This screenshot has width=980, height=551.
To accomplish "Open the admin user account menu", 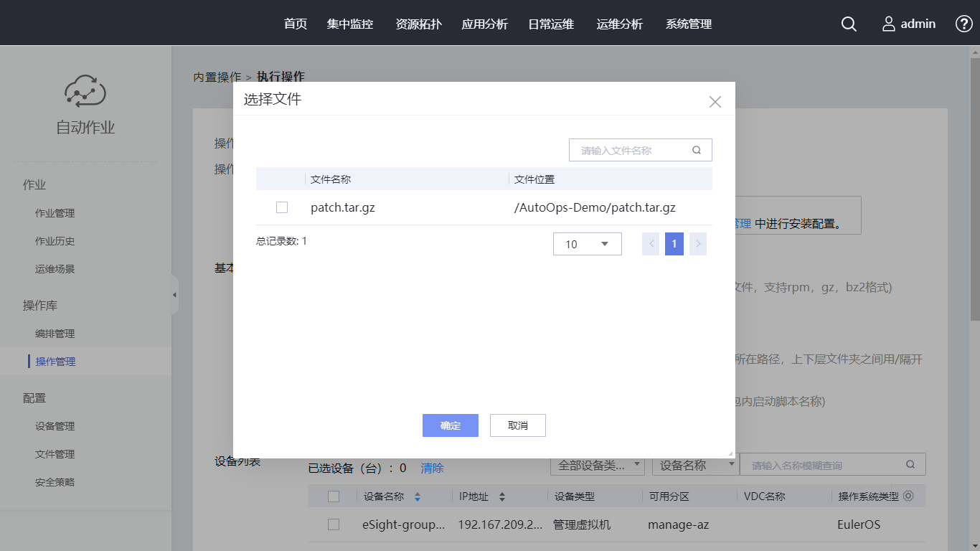I will click(x=908, y=24).
